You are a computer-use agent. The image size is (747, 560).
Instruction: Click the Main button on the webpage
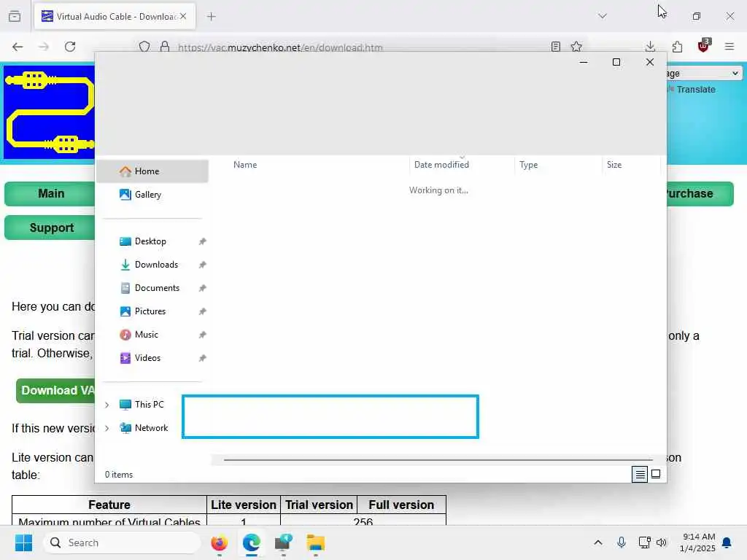(50, 194)
